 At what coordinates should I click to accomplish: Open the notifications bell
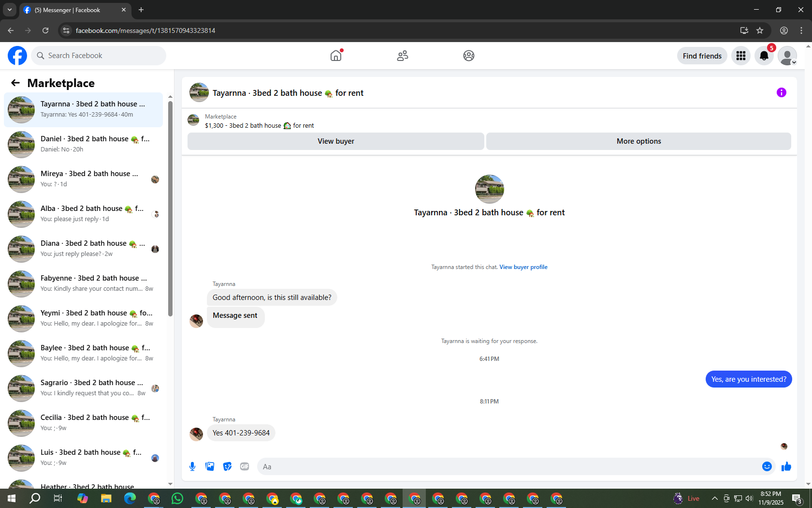tap(764, 56)
